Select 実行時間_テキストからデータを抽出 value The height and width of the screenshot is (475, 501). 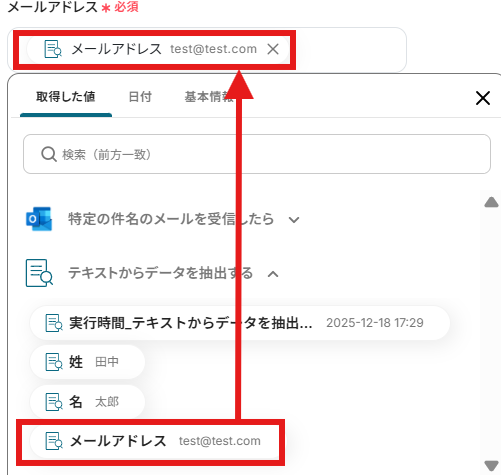click(240, 323)
